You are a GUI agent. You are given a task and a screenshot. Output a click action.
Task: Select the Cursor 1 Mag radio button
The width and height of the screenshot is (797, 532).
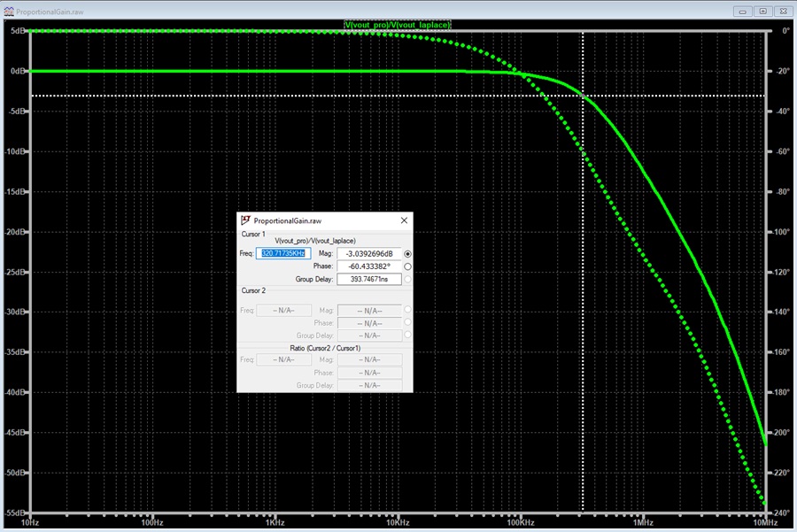click(x=407, y=253)
